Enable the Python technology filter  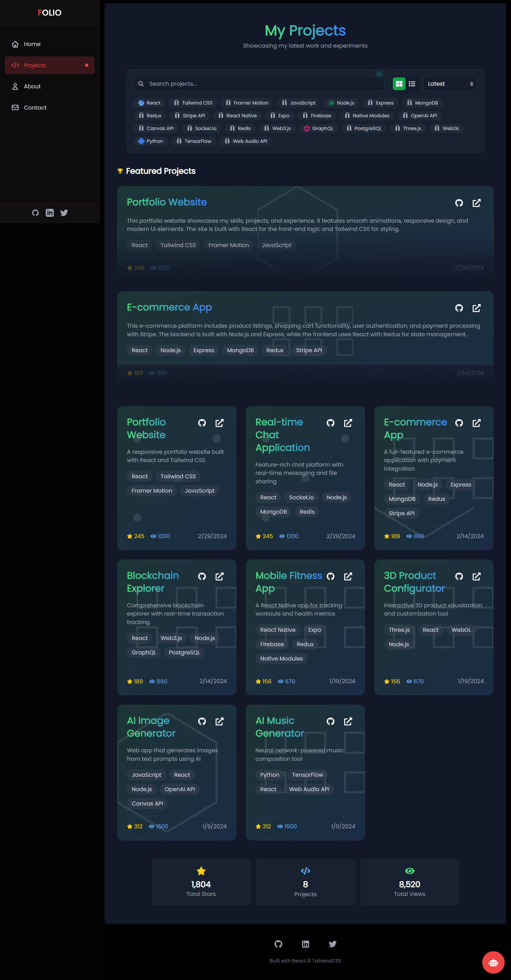coord(151,141)
